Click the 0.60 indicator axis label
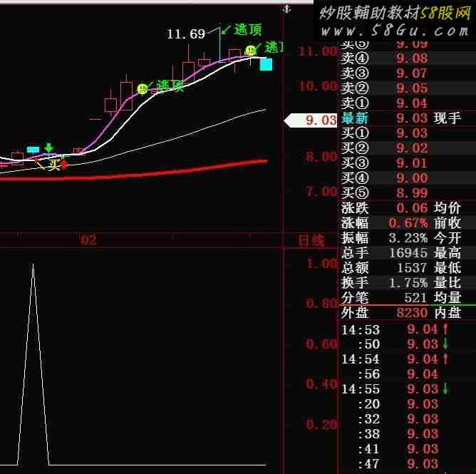The height and width of the screenshot is (474, 476). [x=321, y=344]
